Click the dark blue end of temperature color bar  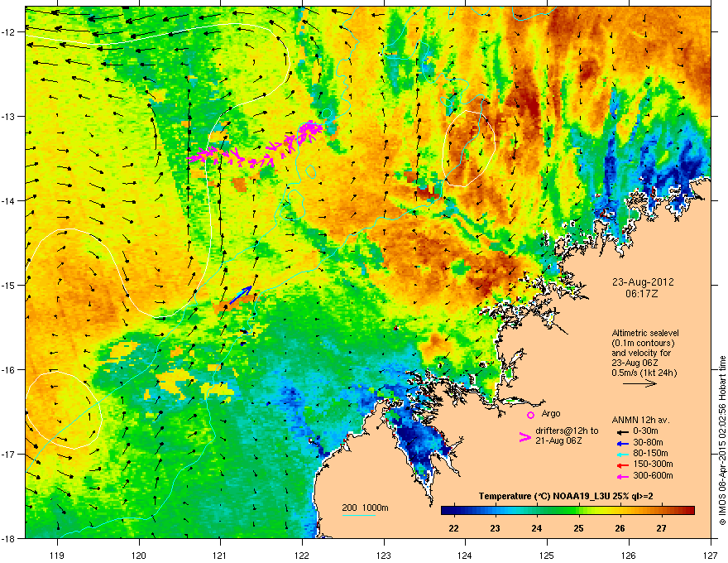click(448, 510)
